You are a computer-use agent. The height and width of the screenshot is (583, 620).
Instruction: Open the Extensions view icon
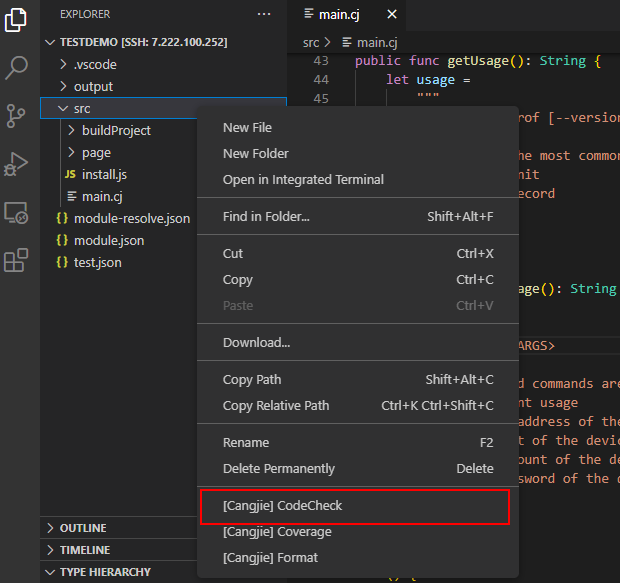(x=17, y=260)
